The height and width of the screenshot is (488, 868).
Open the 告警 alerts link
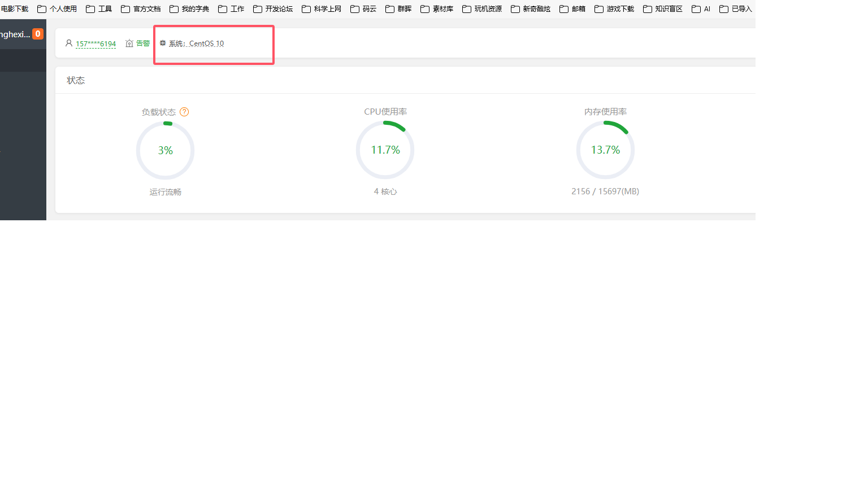click(143, 43)
